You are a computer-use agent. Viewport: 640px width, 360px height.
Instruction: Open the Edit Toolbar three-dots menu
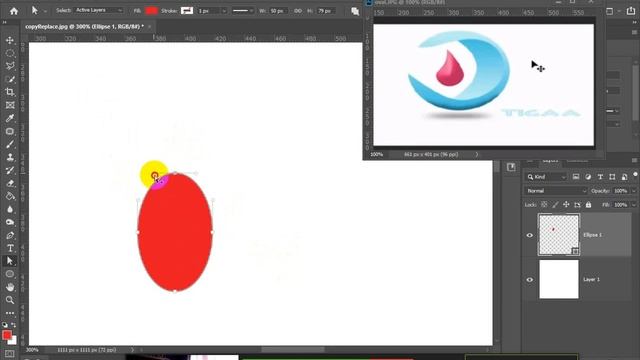pyautogui.click(x=10, y=313)
